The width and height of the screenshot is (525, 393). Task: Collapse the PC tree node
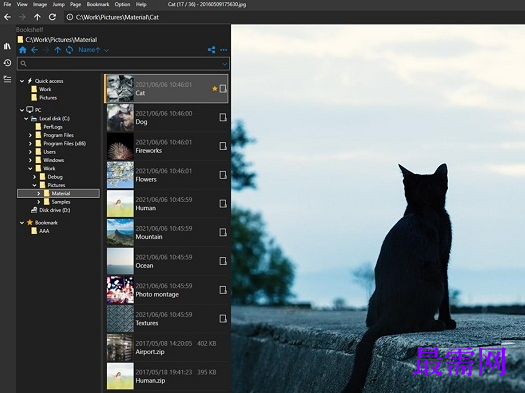point(22,110)
